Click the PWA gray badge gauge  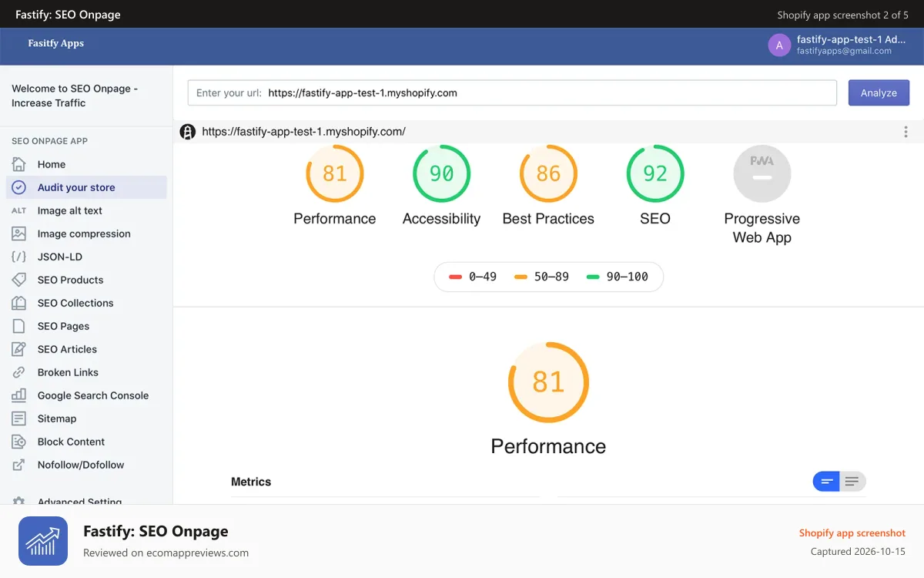(762, 173)
